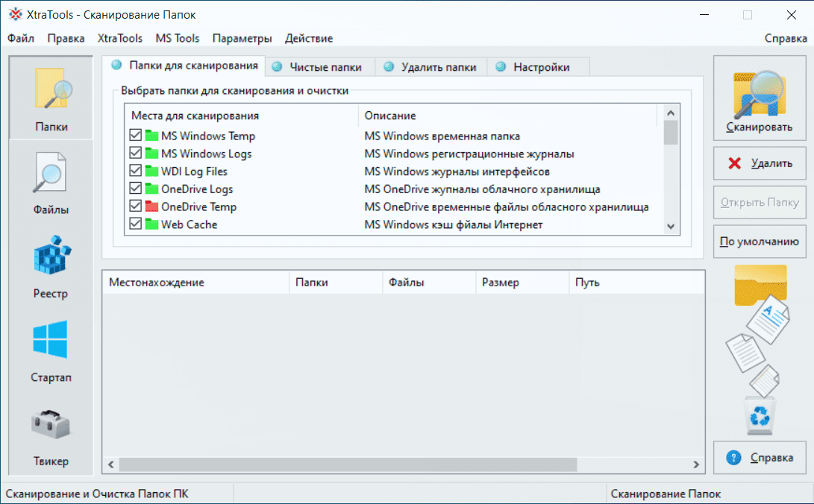Click status bar entry 'Сканирование Папок'

point(666,494)
